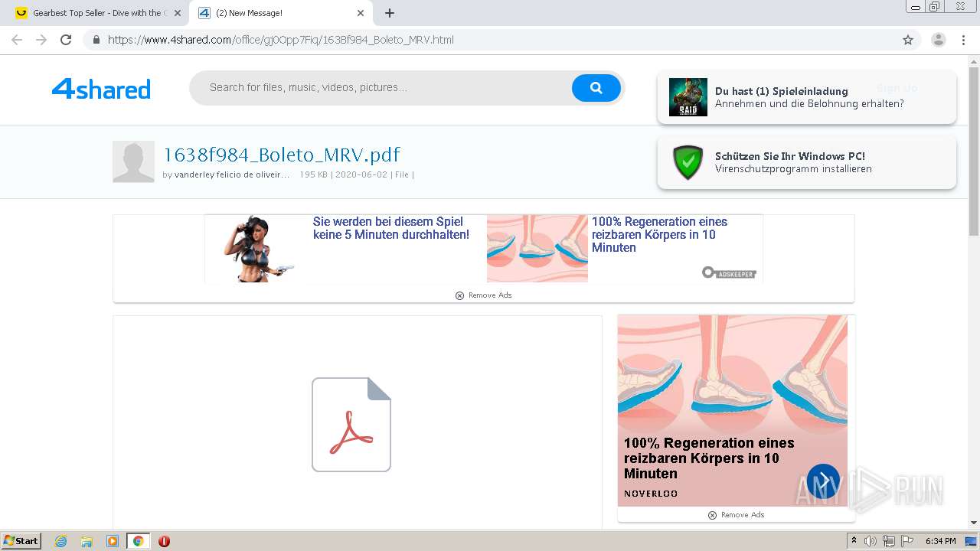The image size is (980, 551).
Task: Open the volume speaker tray icon
Action: [871, 541]
